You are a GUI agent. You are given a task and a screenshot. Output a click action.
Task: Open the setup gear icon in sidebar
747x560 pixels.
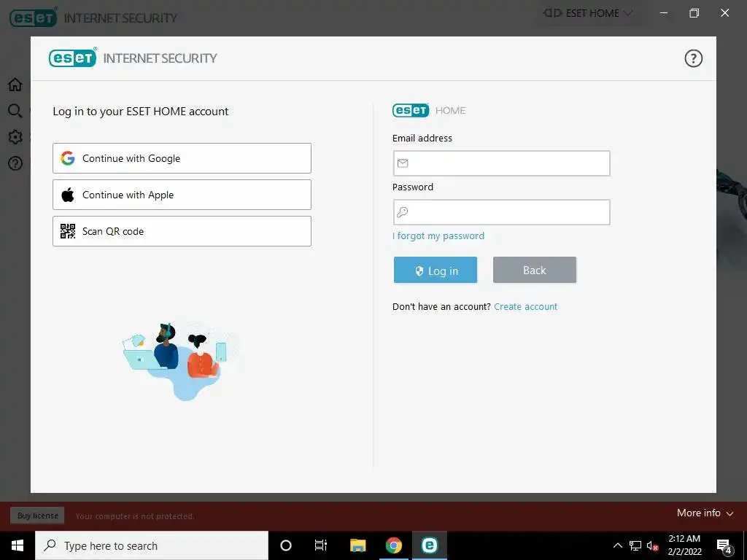coord(15,137)
